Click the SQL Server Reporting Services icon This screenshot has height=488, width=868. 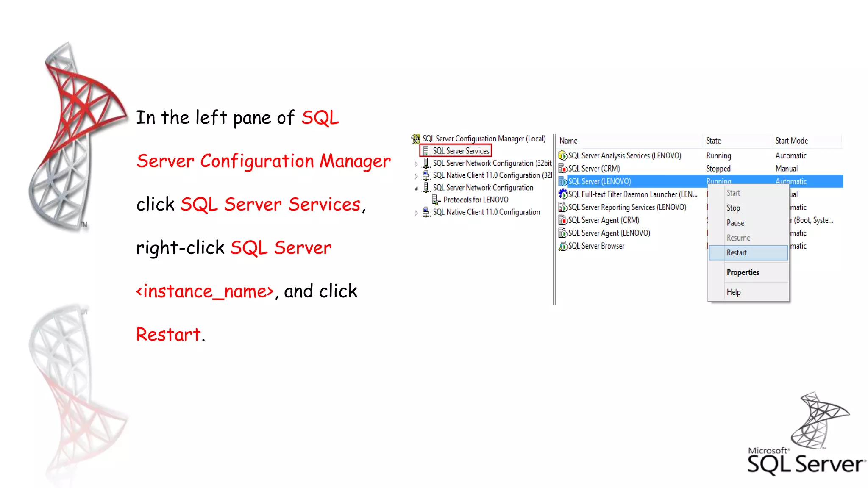562,207
